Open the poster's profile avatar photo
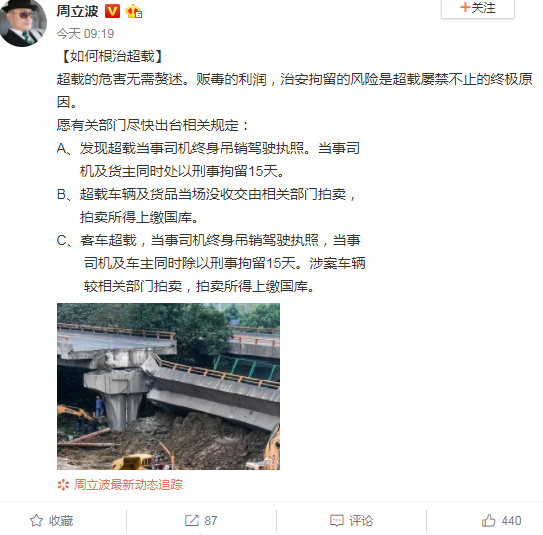Viewport: 543px width, 535px height. coord(23,23)
